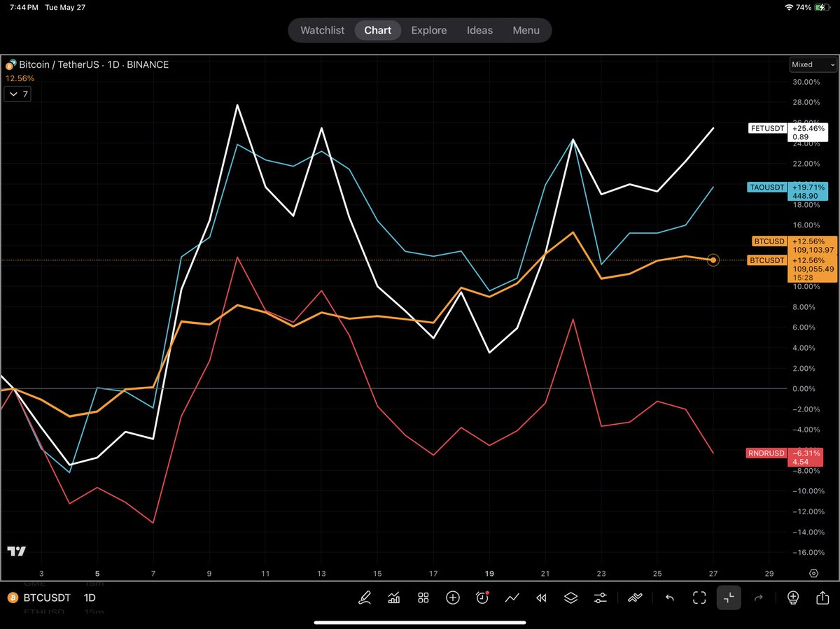The height and width of the screenshot is (629, 840).
Task: Tap the highlighted collapse corners icon
Action: [729, 598]
